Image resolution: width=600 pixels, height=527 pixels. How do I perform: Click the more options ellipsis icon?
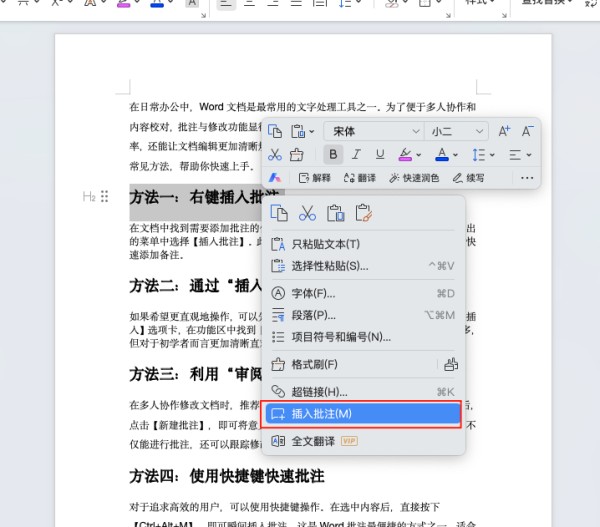[x=527, y=178]
